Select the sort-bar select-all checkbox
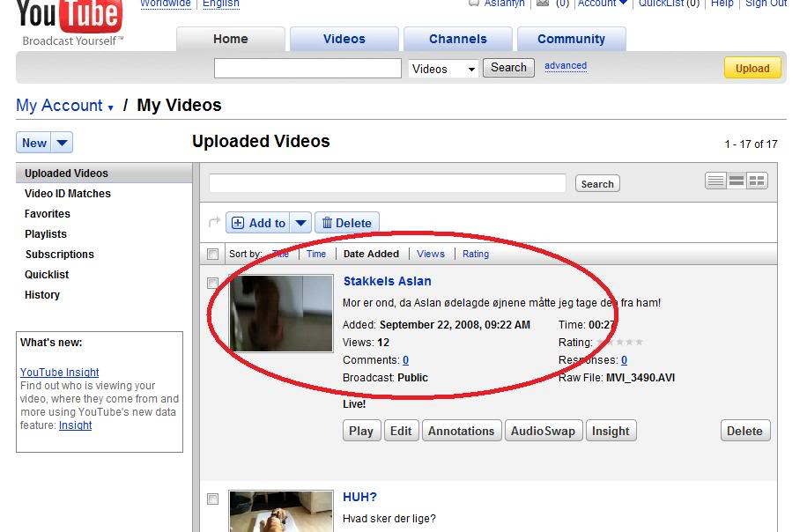Viewport: 807px width, 532px height. [x=212, y=254]
